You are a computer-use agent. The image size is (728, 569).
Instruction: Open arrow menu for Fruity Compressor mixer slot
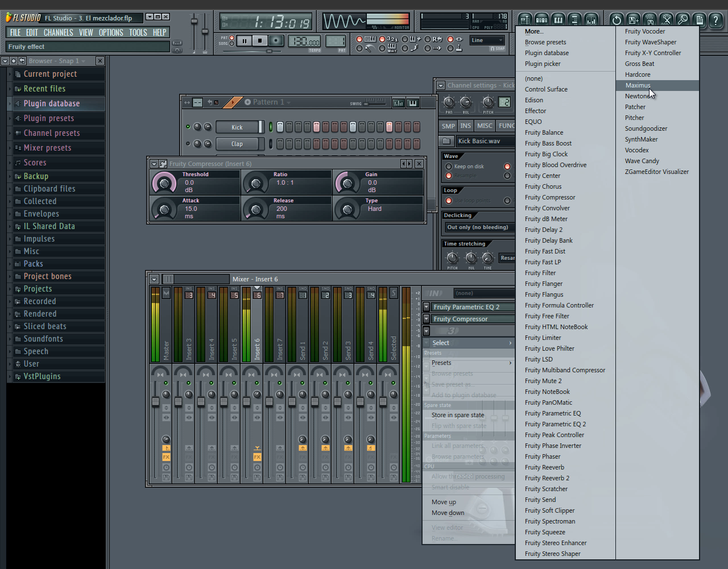pyautogui.click(x=426, y=319)
